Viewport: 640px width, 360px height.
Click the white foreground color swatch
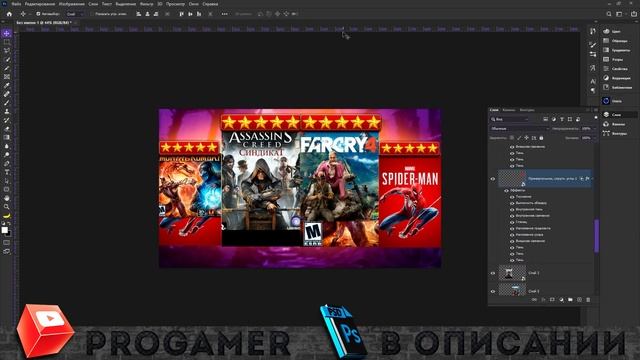pos(4,230)
